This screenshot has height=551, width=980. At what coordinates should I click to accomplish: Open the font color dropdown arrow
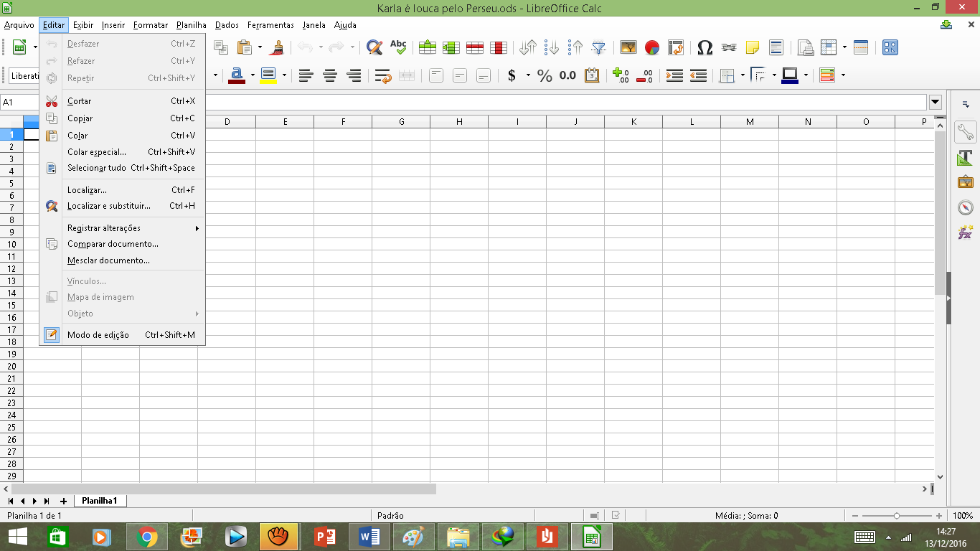[x=252, y=75]
